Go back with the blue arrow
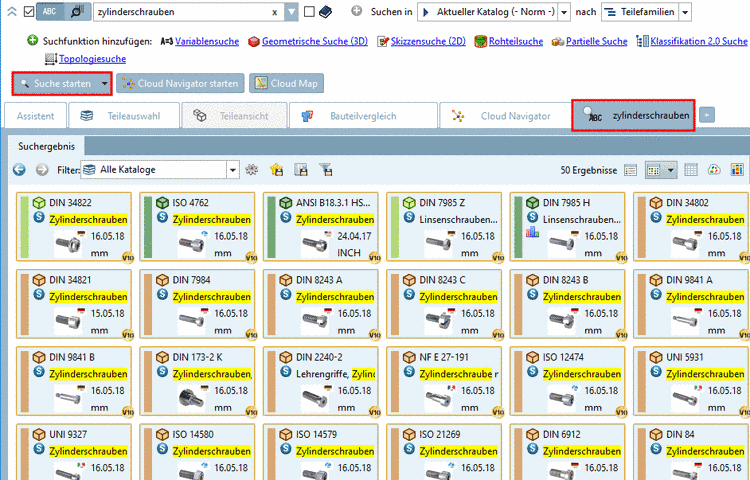The width and height of the screenshot is (750, 480). click(x=19, y=170)
